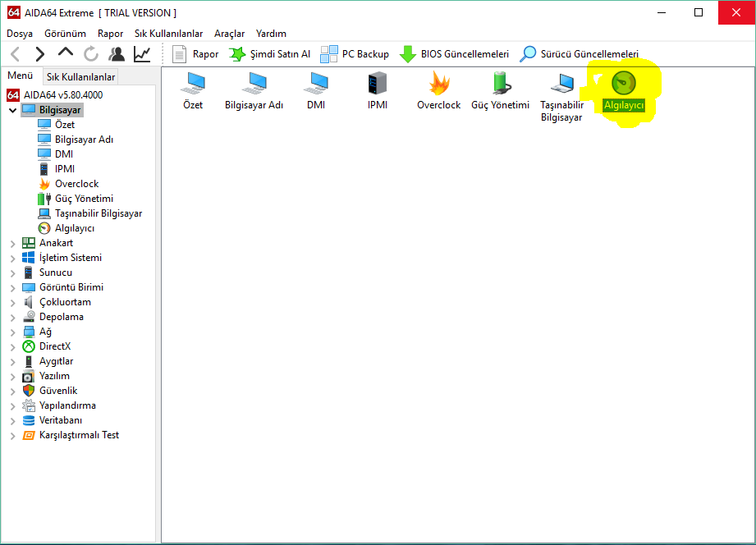
Task: Switch to the Menü tab
Action: [x=21, y=76]
